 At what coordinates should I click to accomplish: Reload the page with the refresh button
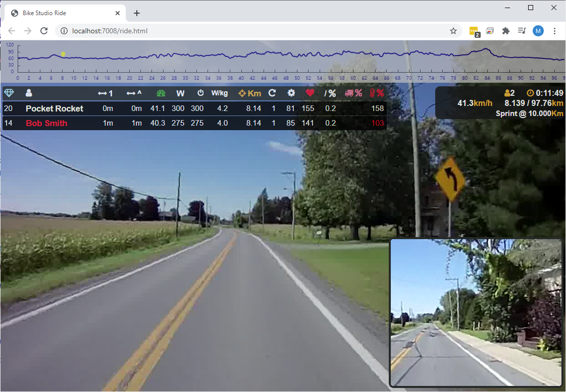[x=44, y=31]
